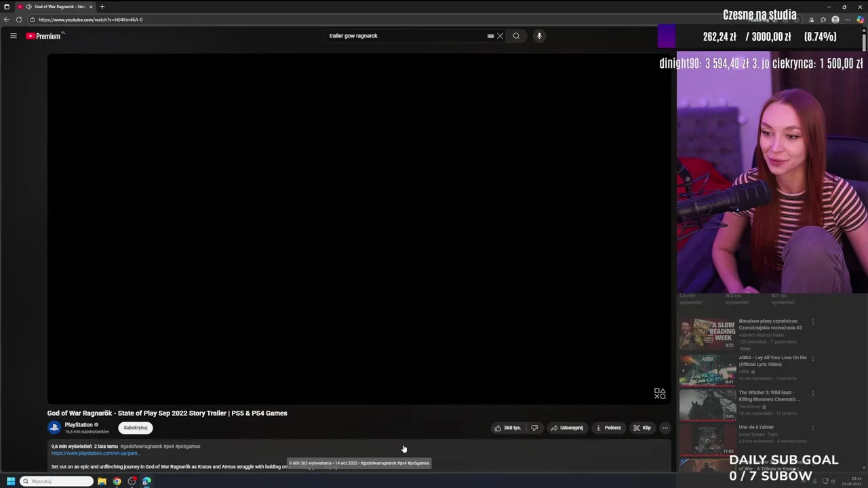Download the video with Pobierz

coord(608,428)
